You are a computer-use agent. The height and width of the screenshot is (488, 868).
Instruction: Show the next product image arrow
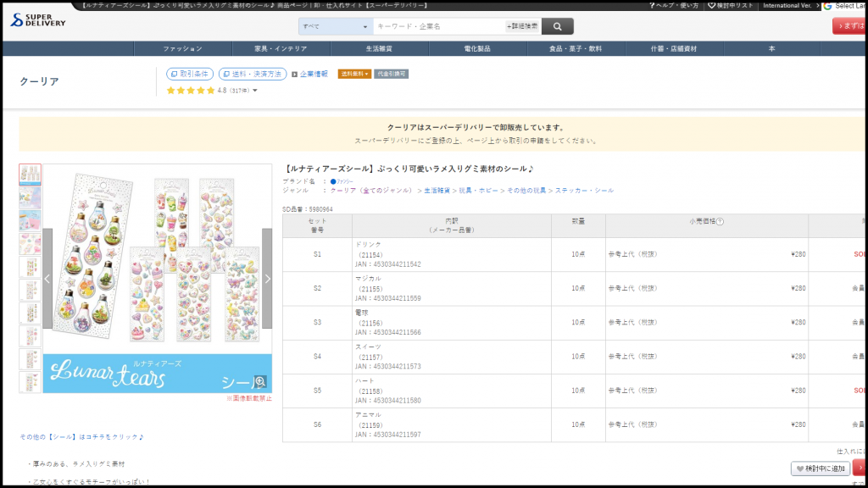click(267, 279)
